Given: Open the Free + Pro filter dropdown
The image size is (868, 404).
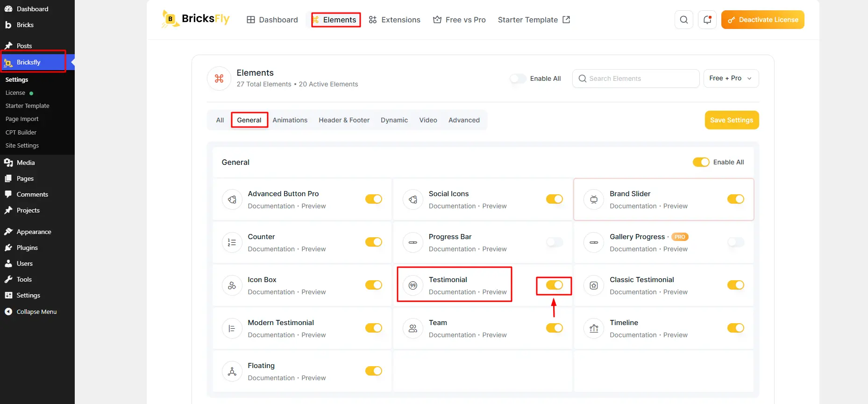Looking at the screenshot, I should [x=731, y=78].
